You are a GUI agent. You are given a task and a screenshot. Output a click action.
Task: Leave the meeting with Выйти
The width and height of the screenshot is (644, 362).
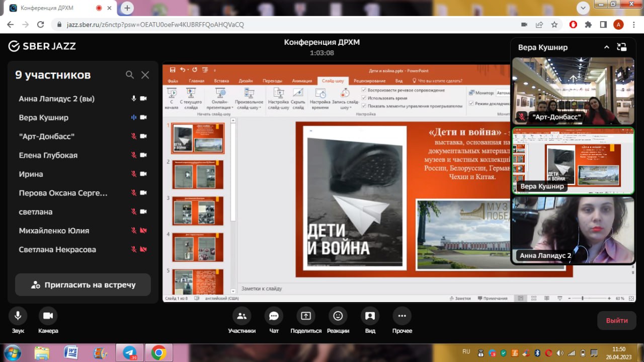pyautogui.click(x=617, y=320)
